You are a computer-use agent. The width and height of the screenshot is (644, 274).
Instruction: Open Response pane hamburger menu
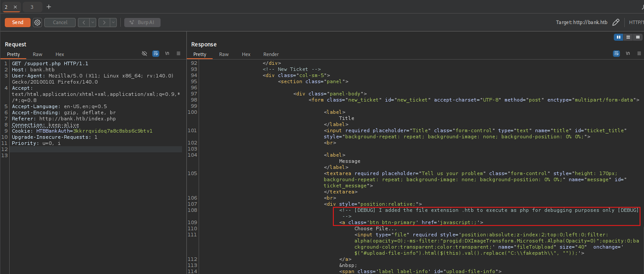click(639, 54)
